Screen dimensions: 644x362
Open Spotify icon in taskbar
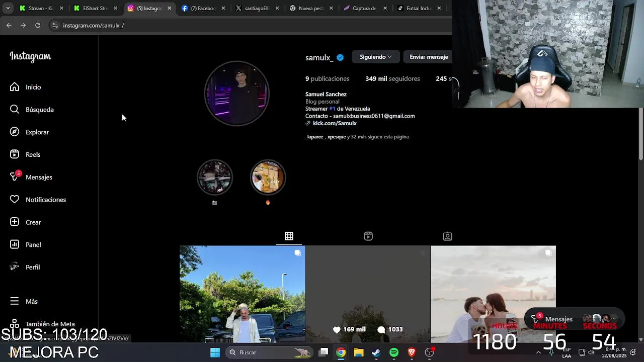[x=394, y=352]
